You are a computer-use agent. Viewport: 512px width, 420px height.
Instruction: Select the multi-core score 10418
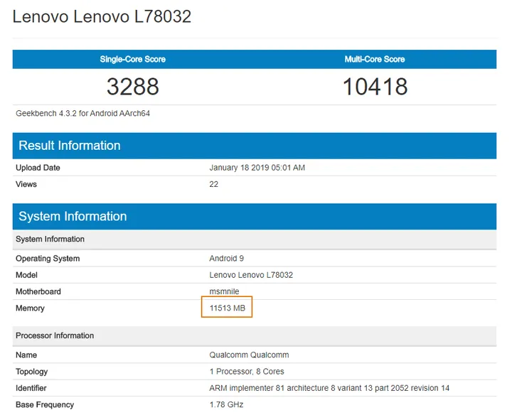pyautogui.click(x=375, y=87)
